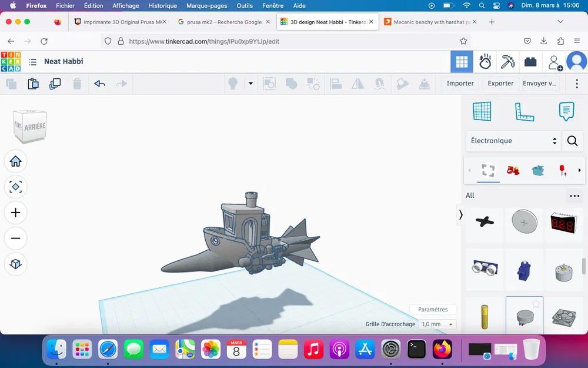
Task: Open the shapes search magnifier
Action: pyautogui.click(x=572, y=141)
